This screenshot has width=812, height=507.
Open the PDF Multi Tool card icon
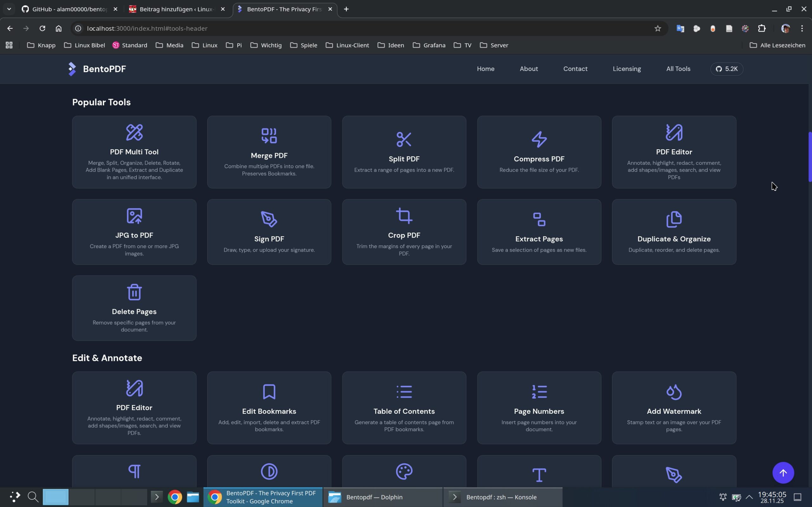(134, 132)
